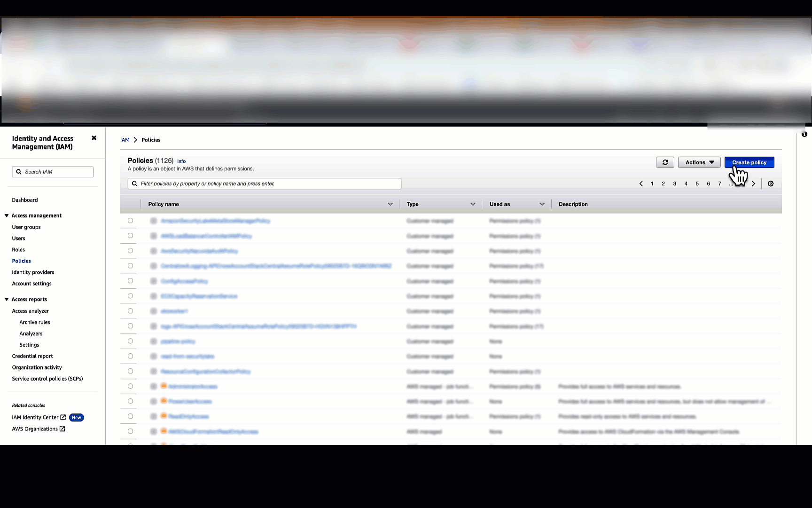Open Access analyzer in the sidebar
The height and width of the screenshot is (508, 812).
pos(30,311)
